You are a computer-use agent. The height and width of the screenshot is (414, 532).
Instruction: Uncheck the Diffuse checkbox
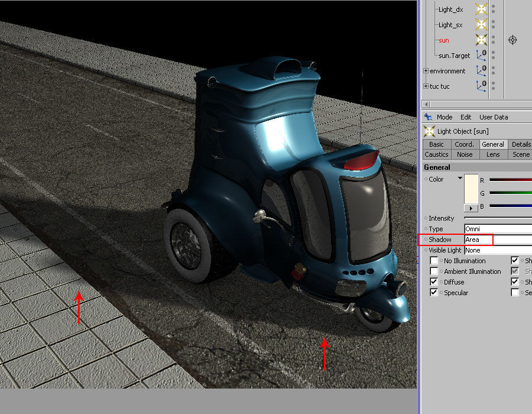click(434, 282)
